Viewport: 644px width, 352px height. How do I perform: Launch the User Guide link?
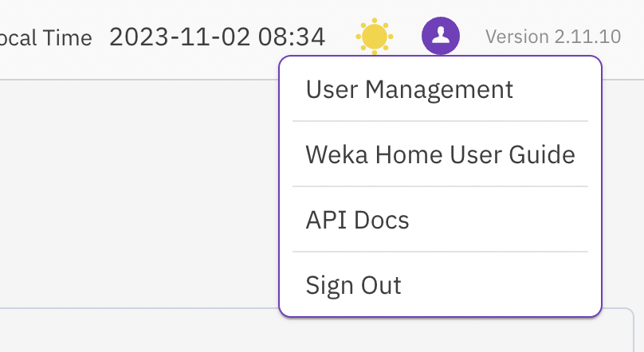440,154
